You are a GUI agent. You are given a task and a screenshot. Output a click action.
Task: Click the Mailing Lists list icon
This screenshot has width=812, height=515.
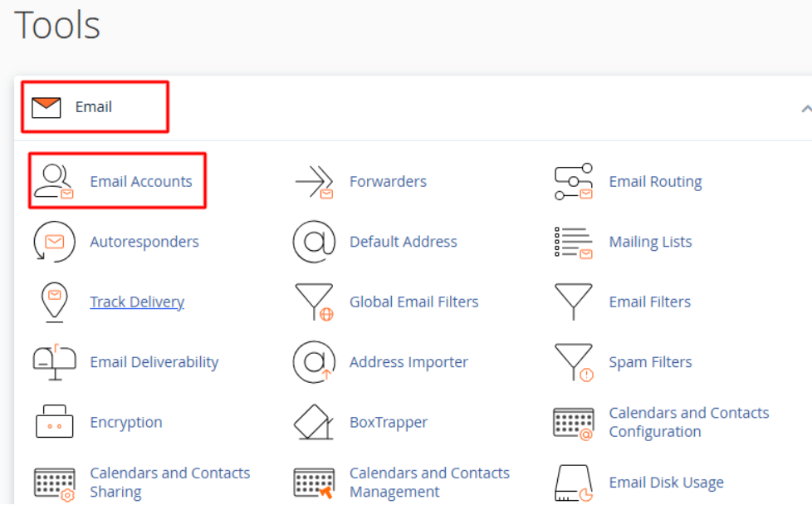tap(573, 242)
